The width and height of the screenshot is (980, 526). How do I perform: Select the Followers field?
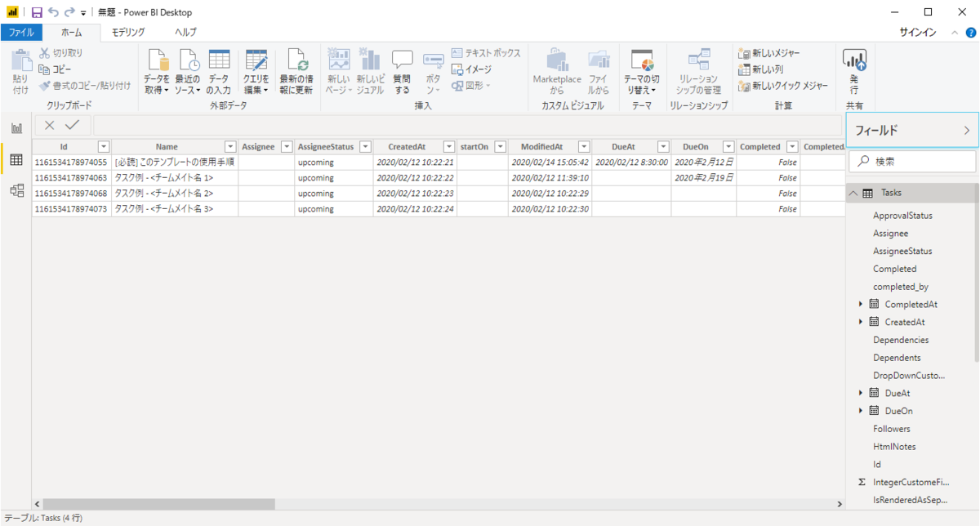pos(891,429)
